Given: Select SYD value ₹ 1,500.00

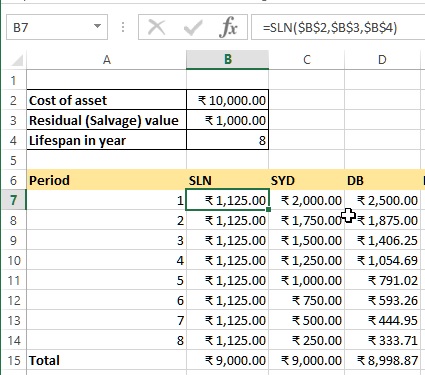Looking at the screenshot, I should pos(307,240).
